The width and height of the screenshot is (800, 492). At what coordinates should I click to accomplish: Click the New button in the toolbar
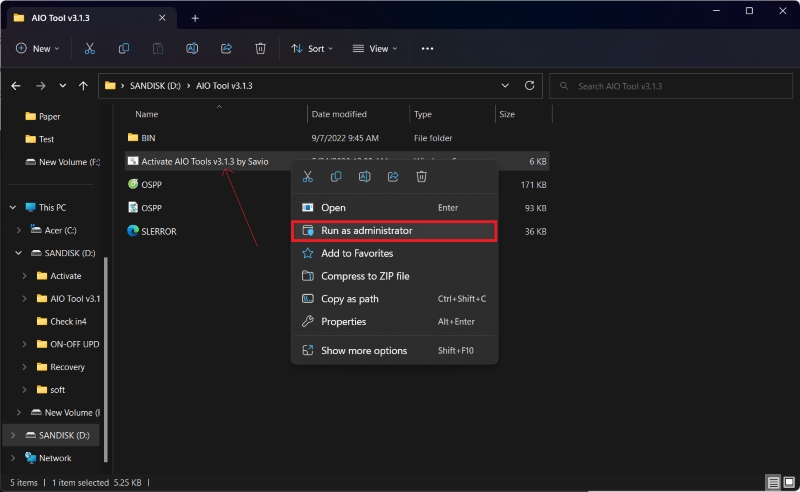tap(38, 48)
